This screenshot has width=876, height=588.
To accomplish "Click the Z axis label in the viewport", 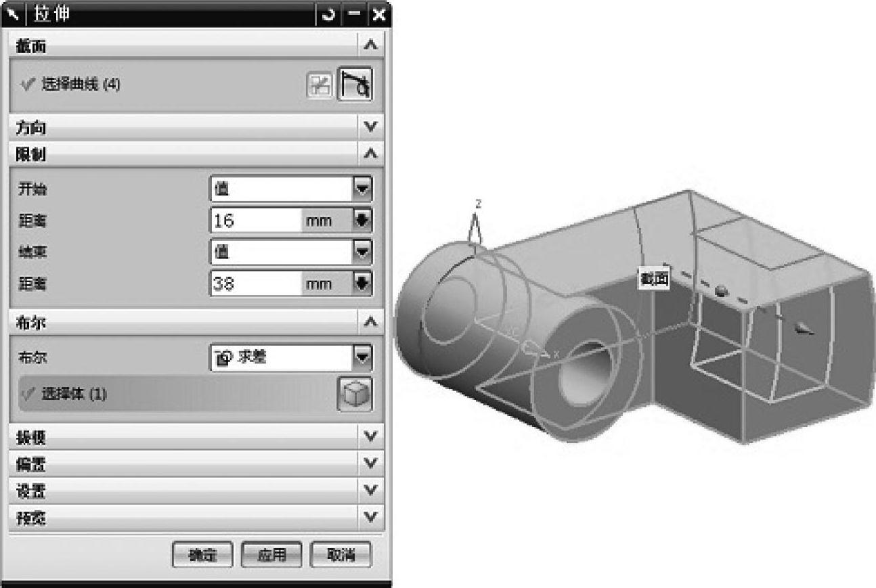I will tap(478, 204).
